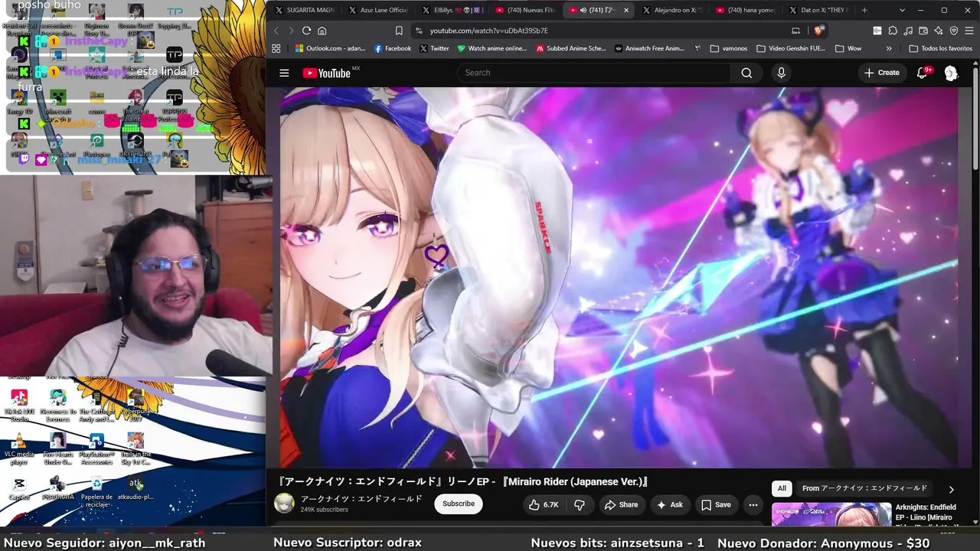Open the vamonos bookmarks folder
980x551 pixels.
pos(728,48)
